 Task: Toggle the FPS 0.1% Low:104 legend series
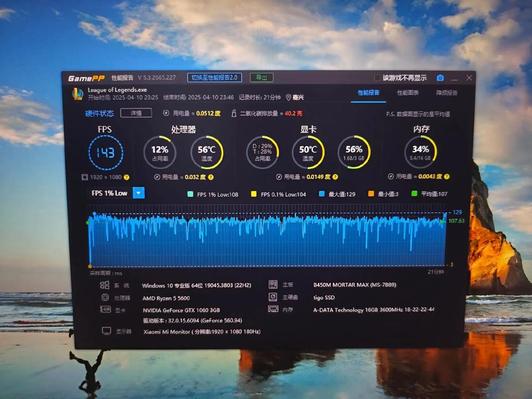(x=254, y=194)
